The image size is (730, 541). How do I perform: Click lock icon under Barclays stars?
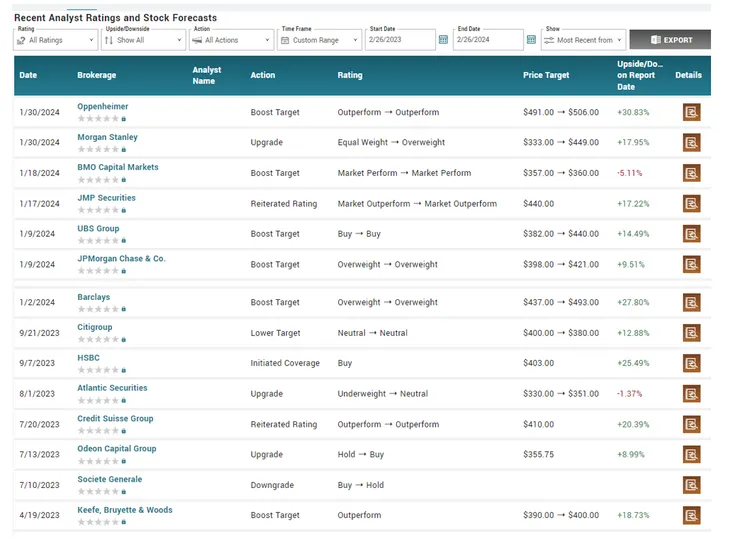click(x=124, y=309)
